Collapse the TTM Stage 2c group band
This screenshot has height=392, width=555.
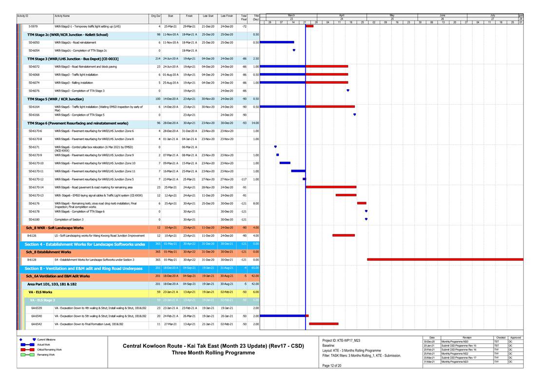tap(67, 35)
